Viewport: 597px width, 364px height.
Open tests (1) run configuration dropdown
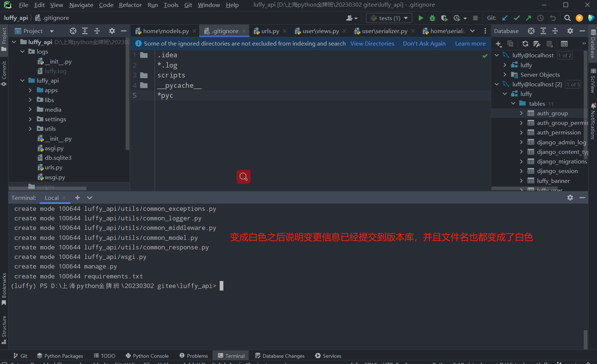pos(406,18)
